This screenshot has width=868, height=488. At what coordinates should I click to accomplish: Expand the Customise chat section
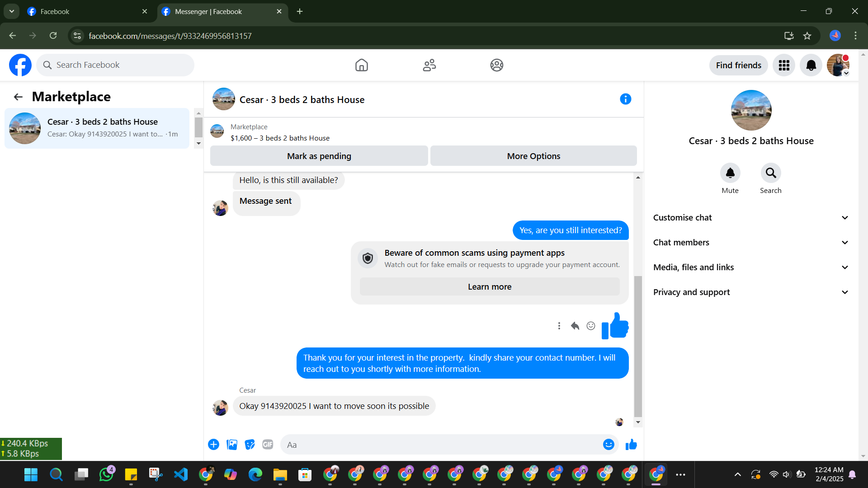tap(751, 218)
